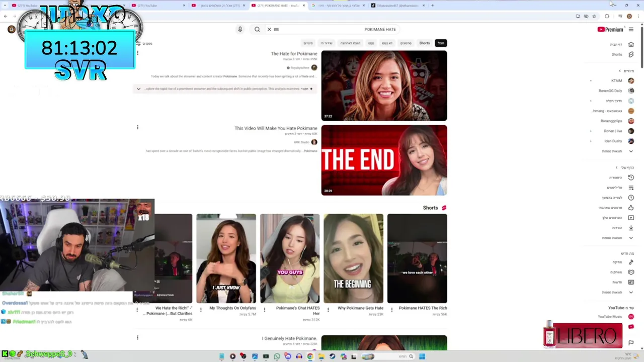Start voice search with microphone

point(240,29)
